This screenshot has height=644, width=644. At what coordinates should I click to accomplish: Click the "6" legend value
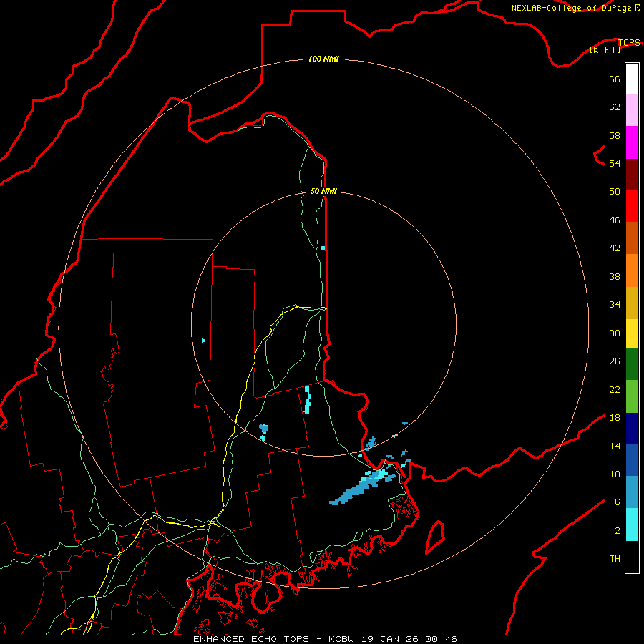click(x=617, y=502)
